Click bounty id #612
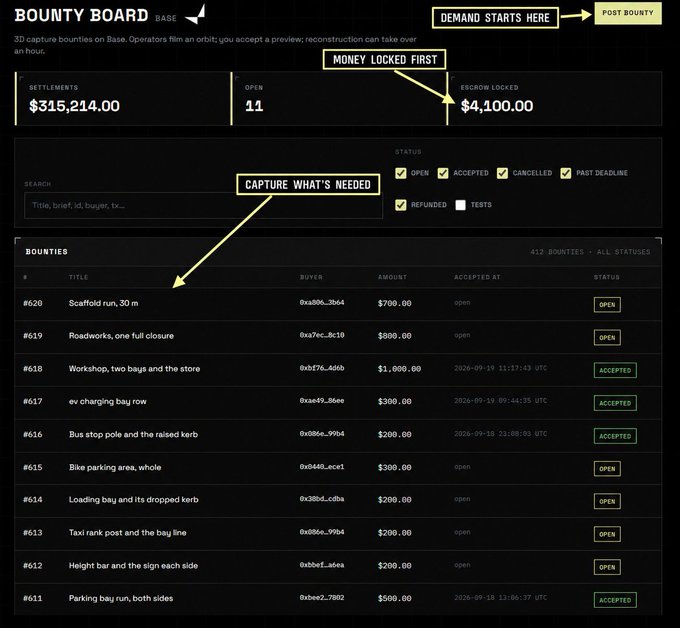680x628 pixels. pyautogui.click(x=33, y=566)
